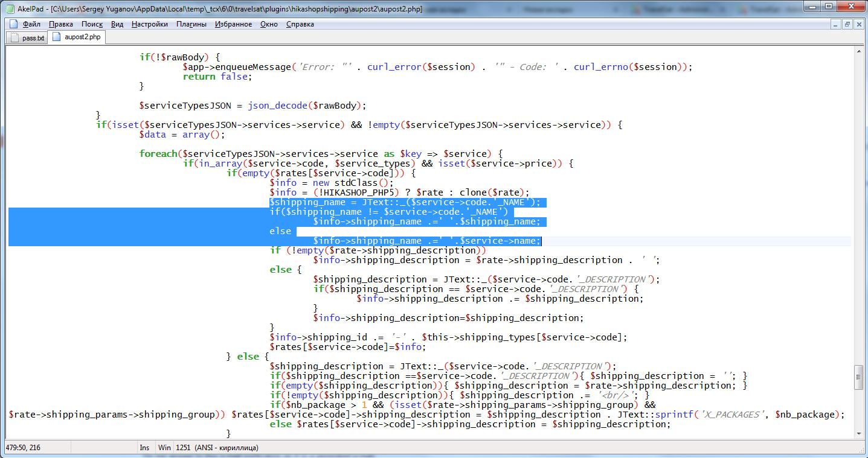
Task: Open the Поиск menu
Action: 92,24
